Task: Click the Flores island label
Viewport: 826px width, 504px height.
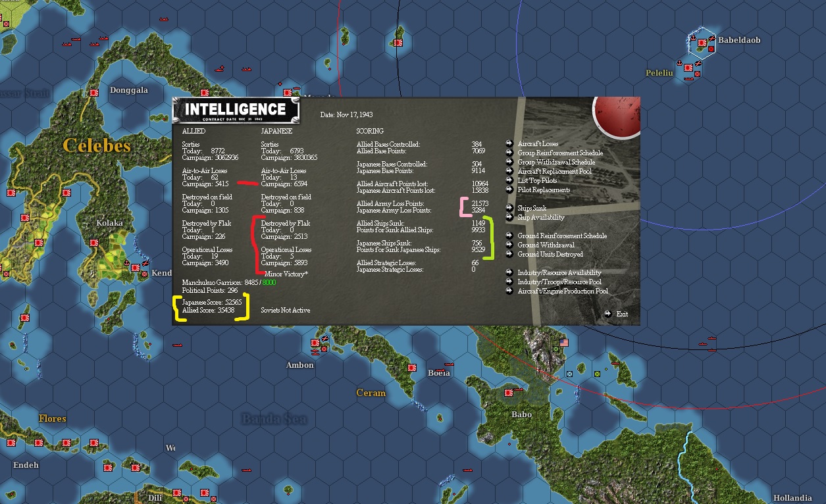Action: tap(53, 418)
